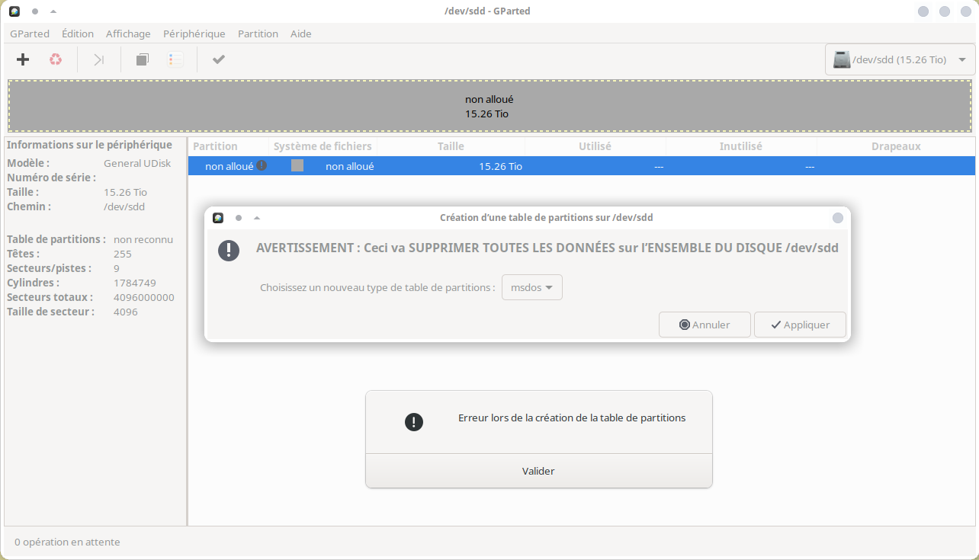The image size is (979, 560).
Task: Click the GParted app icon in main title bar
Action: (x=14, y=11)
